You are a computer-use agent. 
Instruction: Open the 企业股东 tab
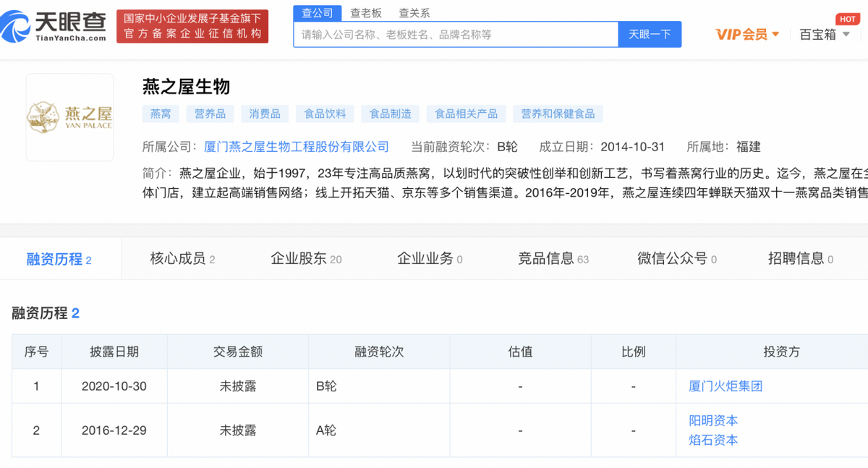coord(301,258)
